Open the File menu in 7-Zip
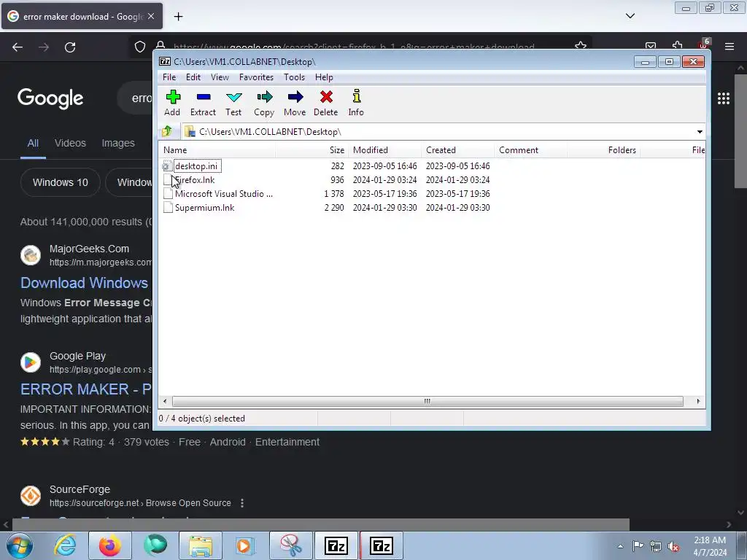 (x=169, y=77)
